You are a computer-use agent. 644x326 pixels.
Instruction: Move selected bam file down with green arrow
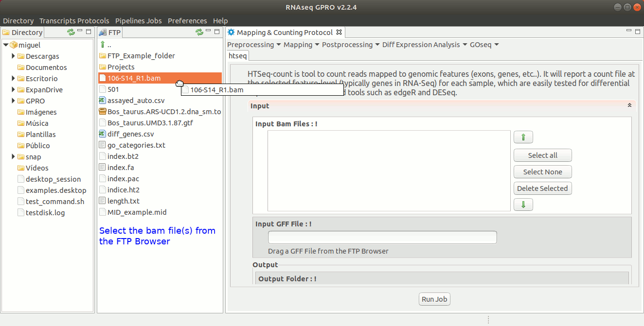click(523, 205)
